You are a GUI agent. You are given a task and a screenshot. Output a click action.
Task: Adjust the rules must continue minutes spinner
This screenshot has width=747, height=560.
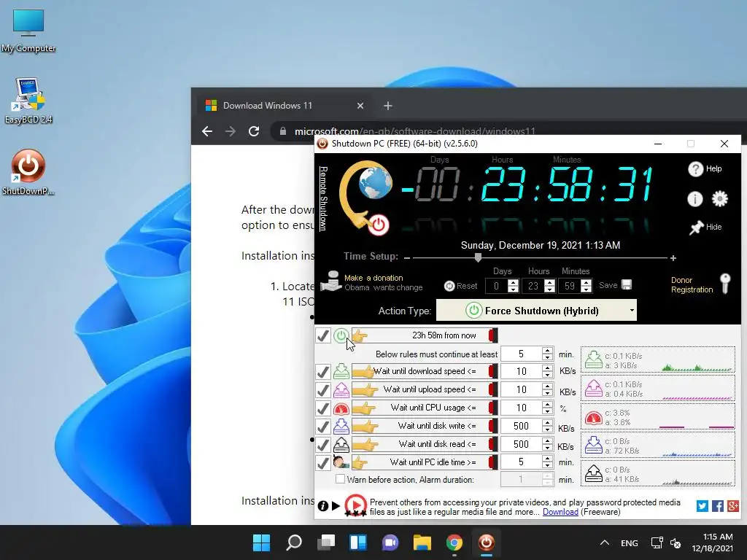point(547,354)
